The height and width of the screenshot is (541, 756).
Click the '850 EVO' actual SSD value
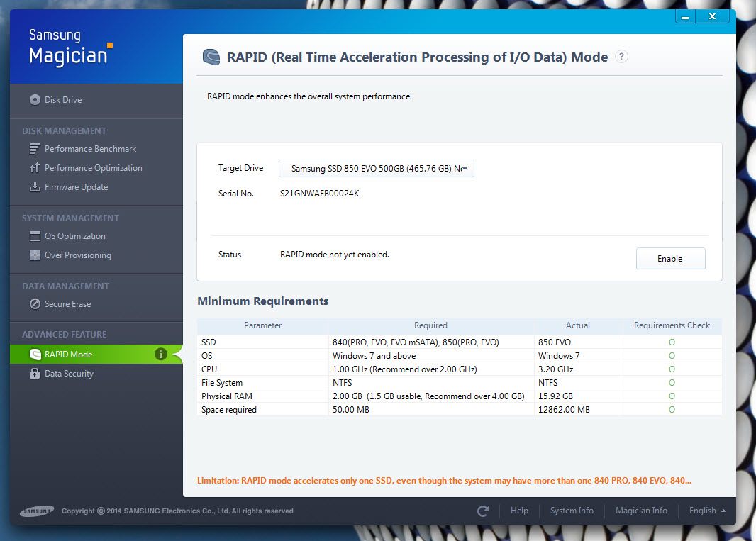(555, 342)
